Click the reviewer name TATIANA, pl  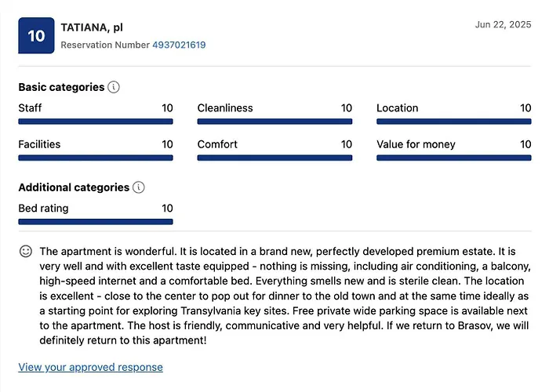coord(92,27)
